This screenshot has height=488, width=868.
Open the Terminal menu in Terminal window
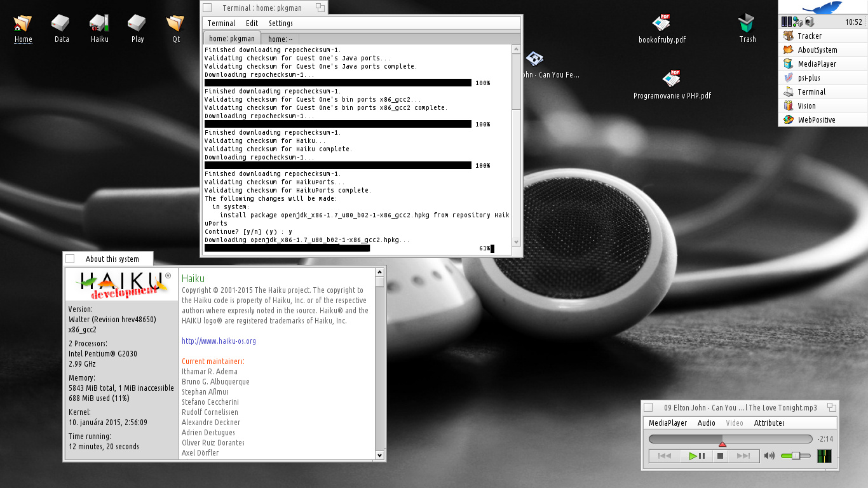pyautogui.click(x=221, y=23)
